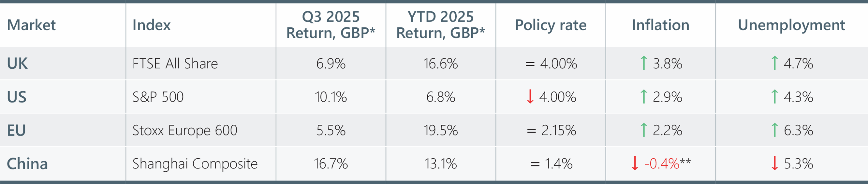Screen dimensions: 868x184
Task: Click the red arrow next to China unemployment
Action: pyautogui.click(x=774, y=164)
